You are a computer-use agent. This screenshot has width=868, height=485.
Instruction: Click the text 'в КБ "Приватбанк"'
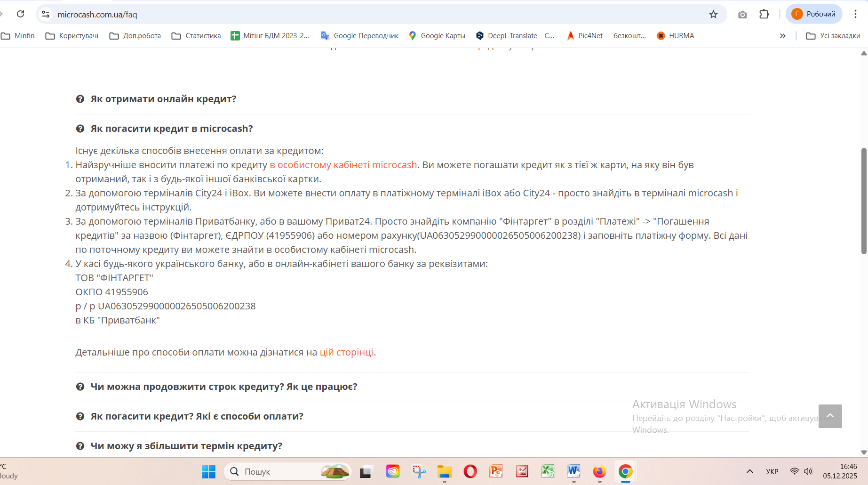[118, 320]
